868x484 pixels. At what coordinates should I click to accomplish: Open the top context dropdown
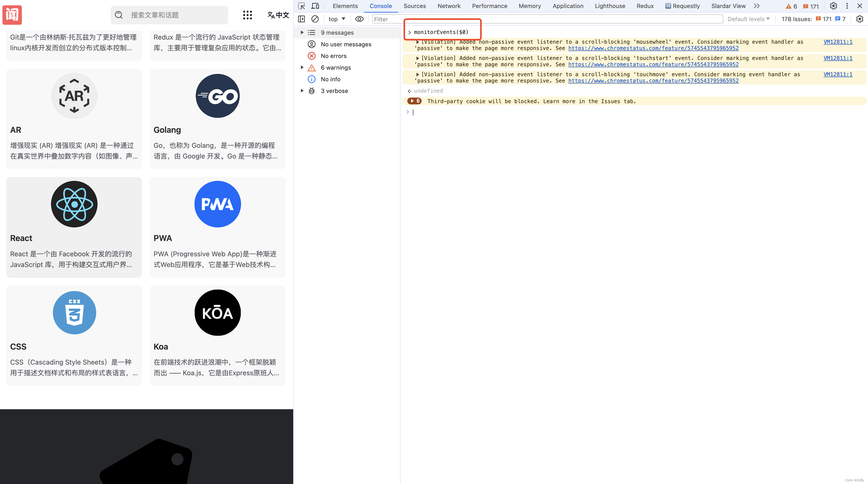click(337, 19)
